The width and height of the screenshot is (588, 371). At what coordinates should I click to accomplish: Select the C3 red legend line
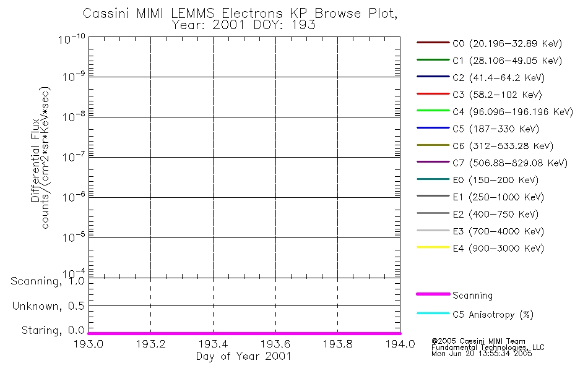tap(433, 94)
